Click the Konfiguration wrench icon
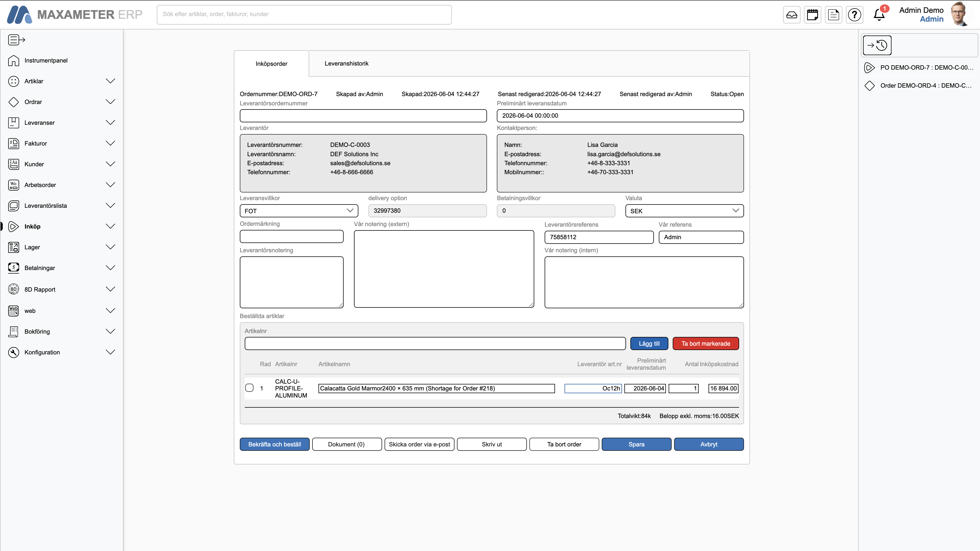 (x=14, y=352)
